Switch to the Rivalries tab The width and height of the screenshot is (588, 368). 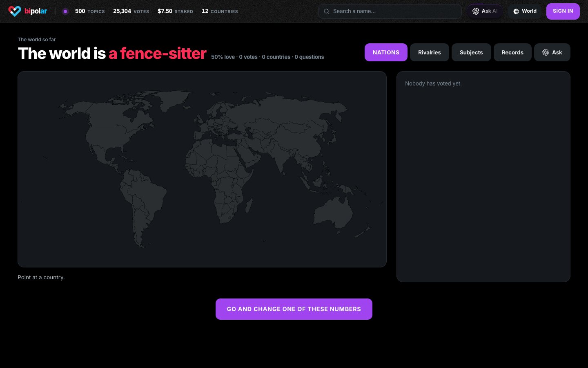coord(430,52)
